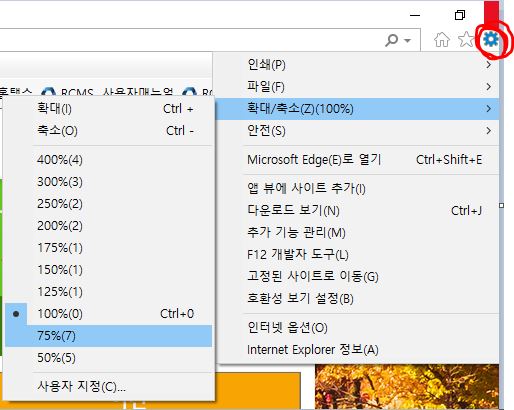Expand the 인쇄(P) print submenu

358,65
